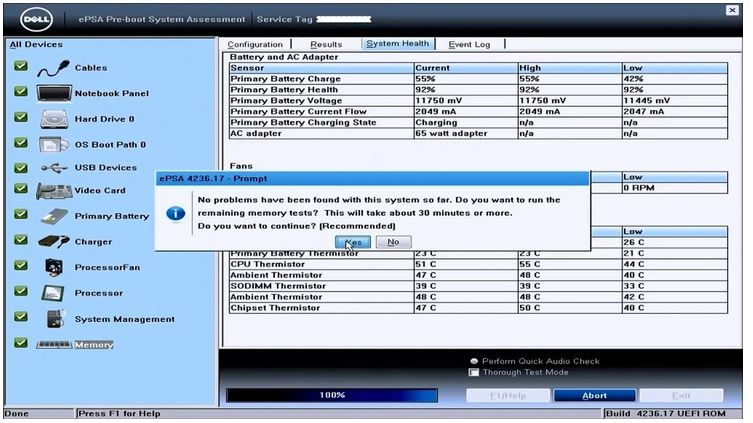This screenshot has width=753, height=423.
Task: Click the Done status indicator
Action: 16,413
